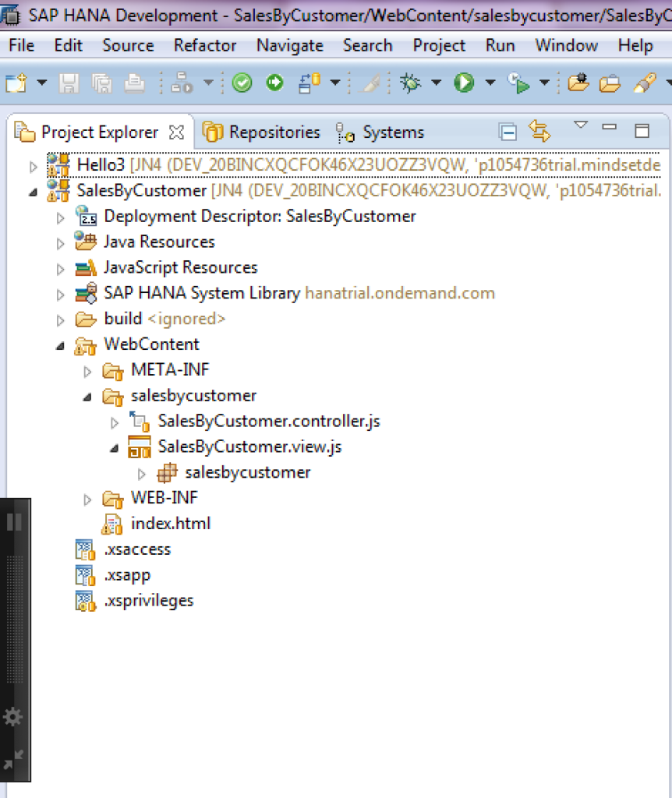Click the green arrow Activate icon
This screenshot has width=672, height=798.
[275, 83]
